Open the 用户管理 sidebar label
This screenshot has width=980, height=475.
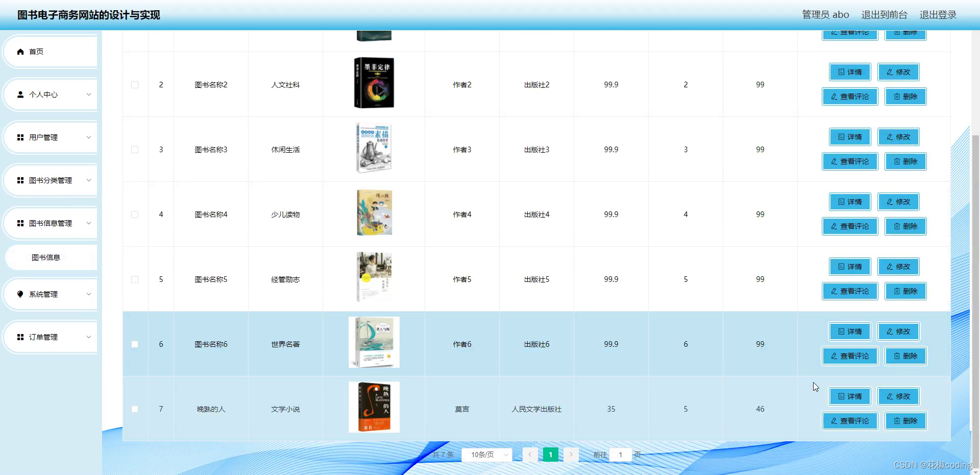coord(43,137)
